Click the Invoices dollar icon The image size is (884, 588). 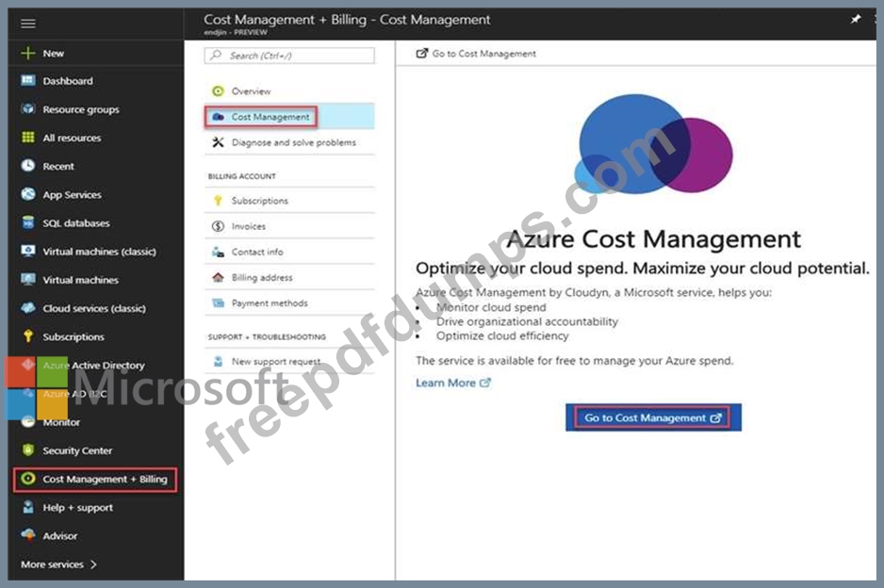(x=219, y=226)
